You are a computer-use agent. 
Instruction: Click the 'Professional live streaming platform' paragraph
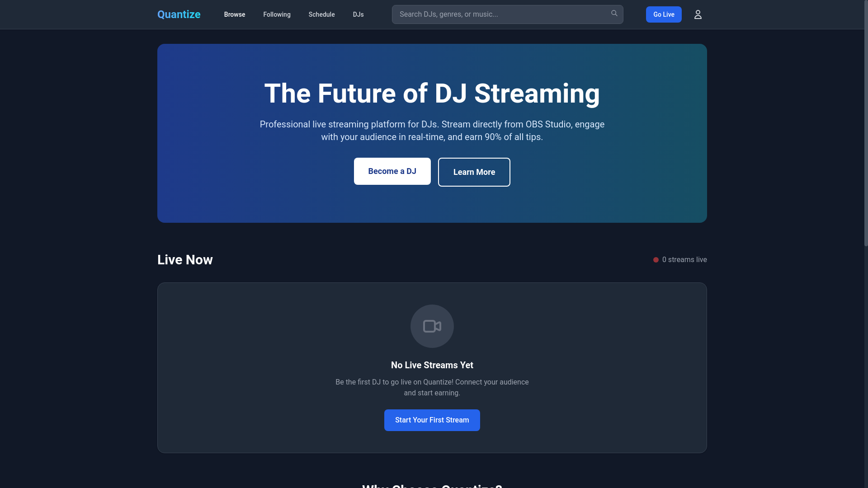coord(432,131)
